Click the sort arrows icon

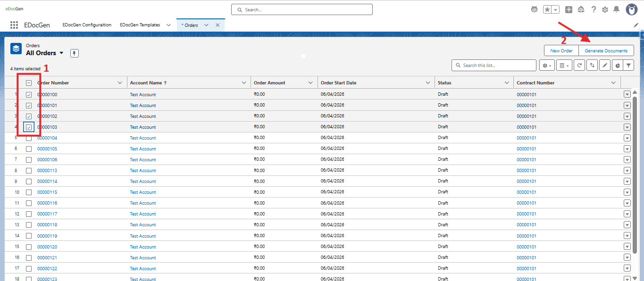click(592, 66)
